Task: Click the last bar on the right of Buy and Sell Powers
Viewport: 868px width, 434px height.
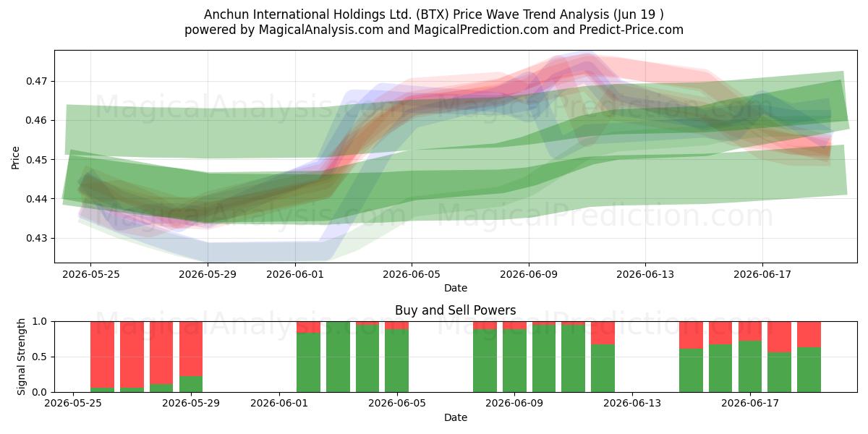Action: 809,357
